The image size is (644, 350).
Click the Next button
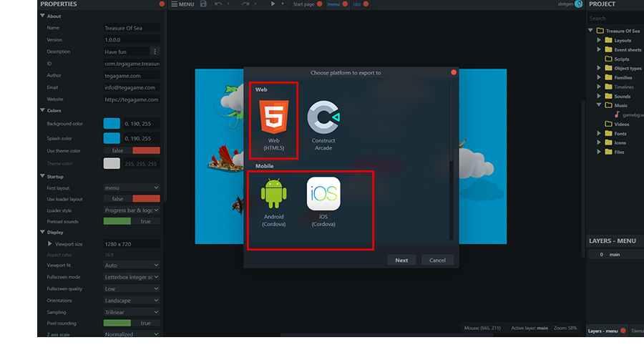tap(401, 260)
